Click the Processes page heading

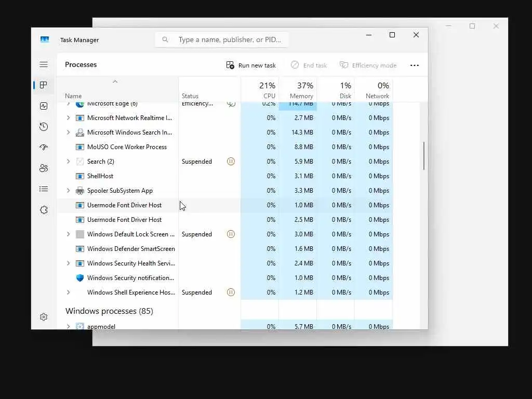[81, 64]
